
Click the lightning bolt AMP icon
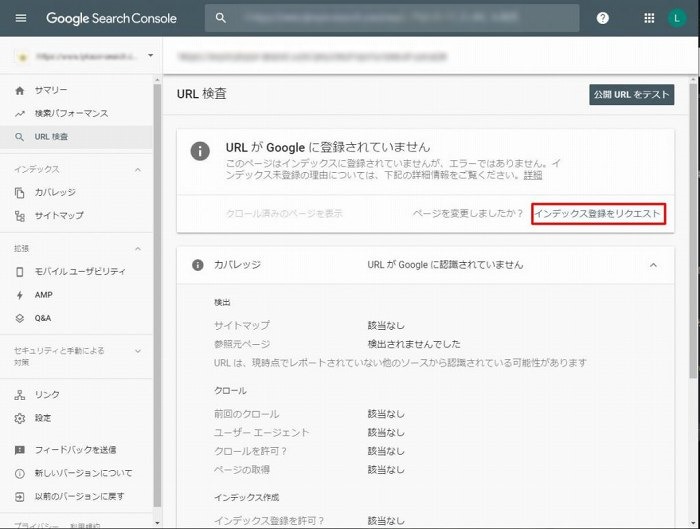tap(20, 295)
